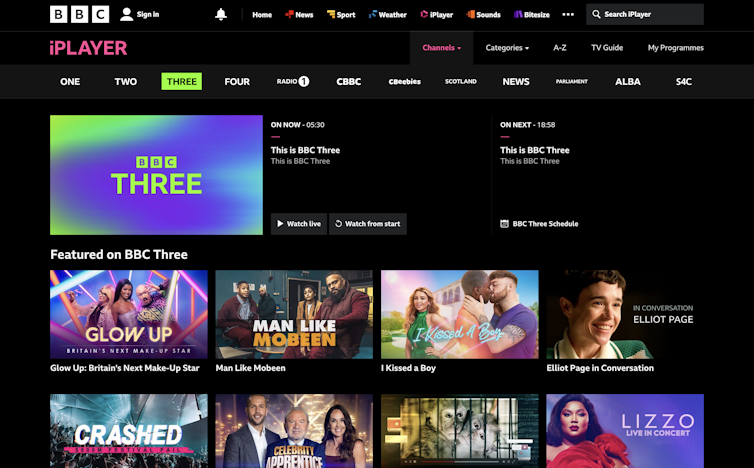Select the BBC ALBA channel
The height and width of the screenshot is (468, 754).
[628, 81]
